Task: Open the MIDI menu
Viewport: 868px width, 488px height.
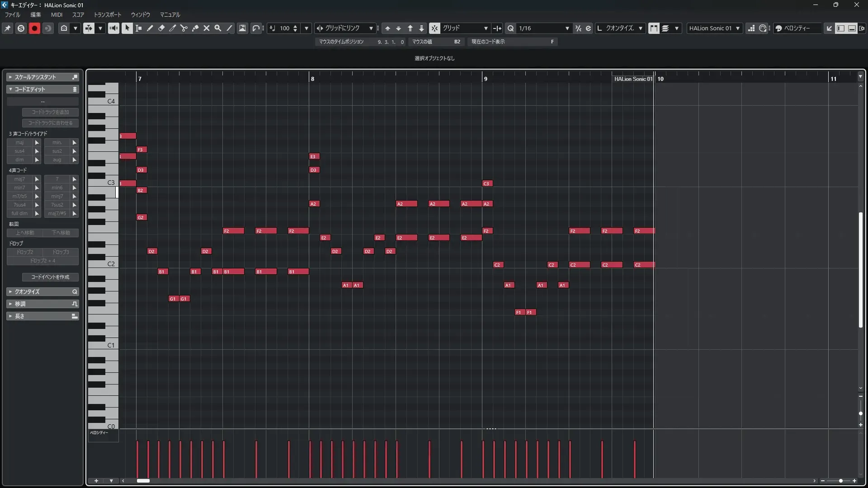Action: pos(57,14)
